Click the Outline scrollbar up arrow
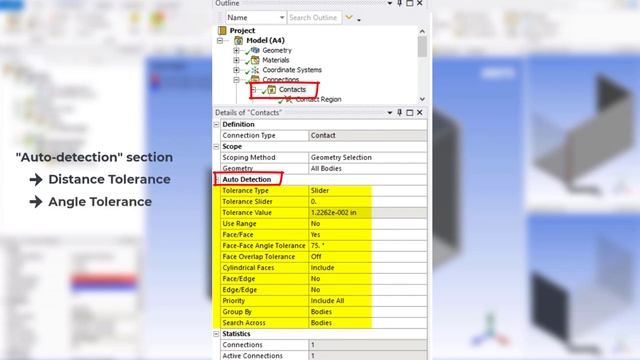The image size is (640, 360). pyautogui.click(x=422, y=31)
